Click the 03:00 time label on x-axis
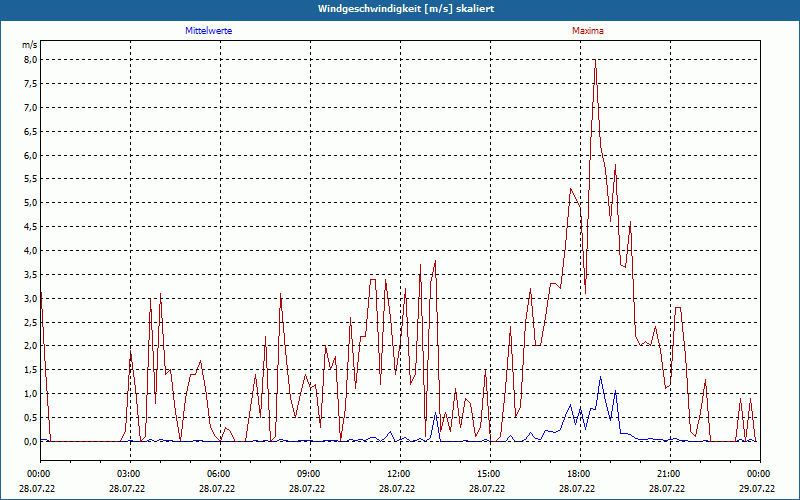The height and width of the screenshot is (500, 800). coord(131,474)
